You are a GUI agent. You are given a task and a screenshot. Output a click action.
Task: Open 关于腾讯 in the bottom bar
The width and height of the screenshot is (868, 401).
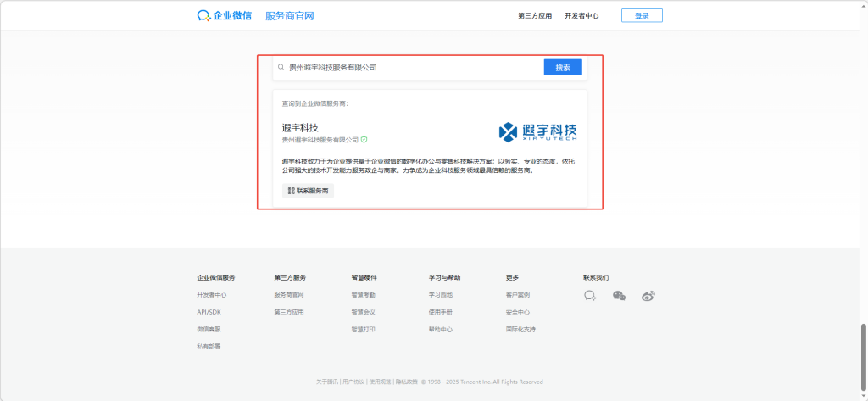click(327, 382)
